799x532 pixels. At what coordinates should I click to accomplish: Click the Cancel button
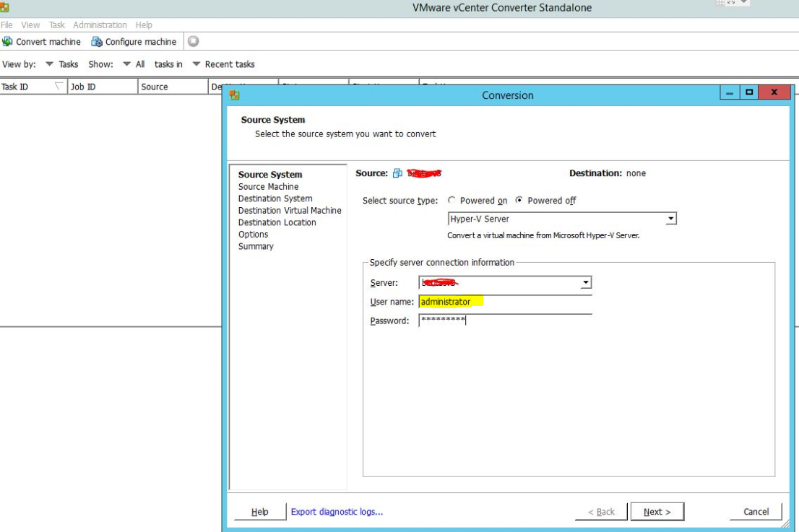pos(756,512)
